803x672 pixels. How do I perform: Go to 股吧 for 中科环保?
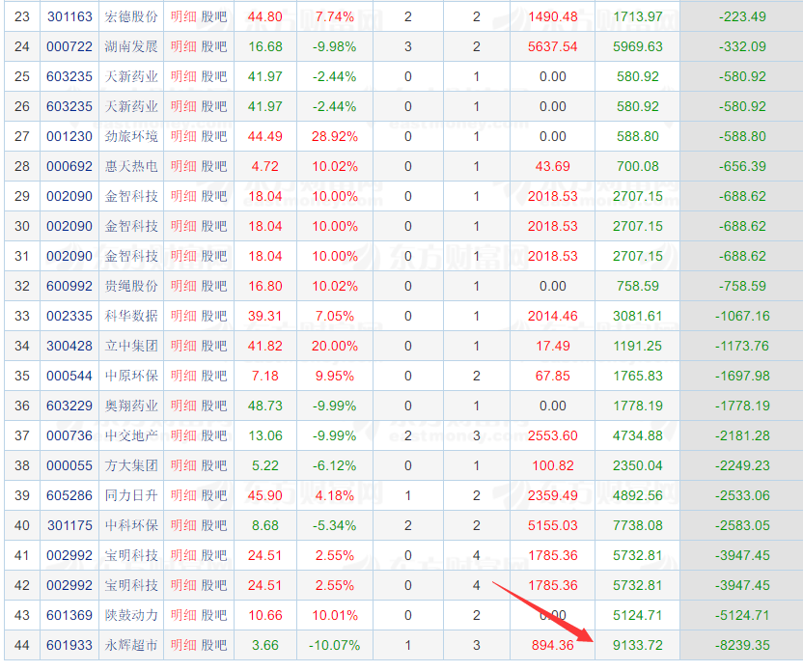[214, 525]
